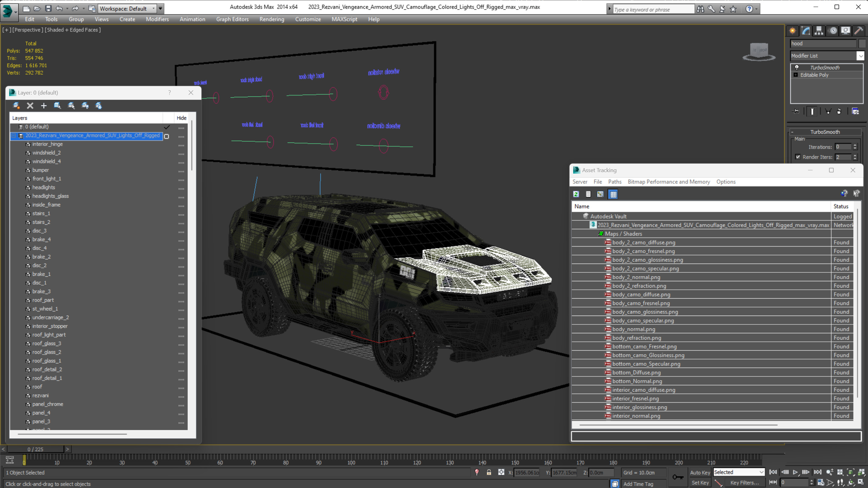868x488 pixels.
Task: Open the Time Configuration button
Action: pos(821,483)
